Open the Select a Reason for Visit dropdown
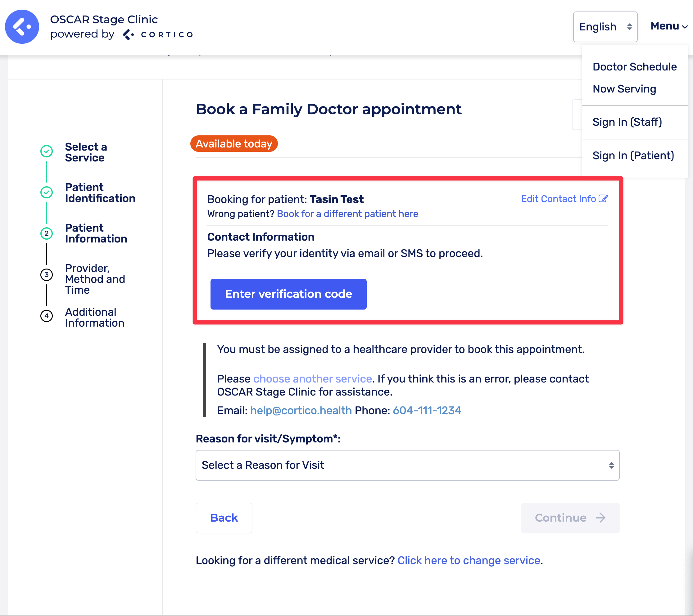Image resolution: width=693 pixels, height=616 pixels. 407,465
